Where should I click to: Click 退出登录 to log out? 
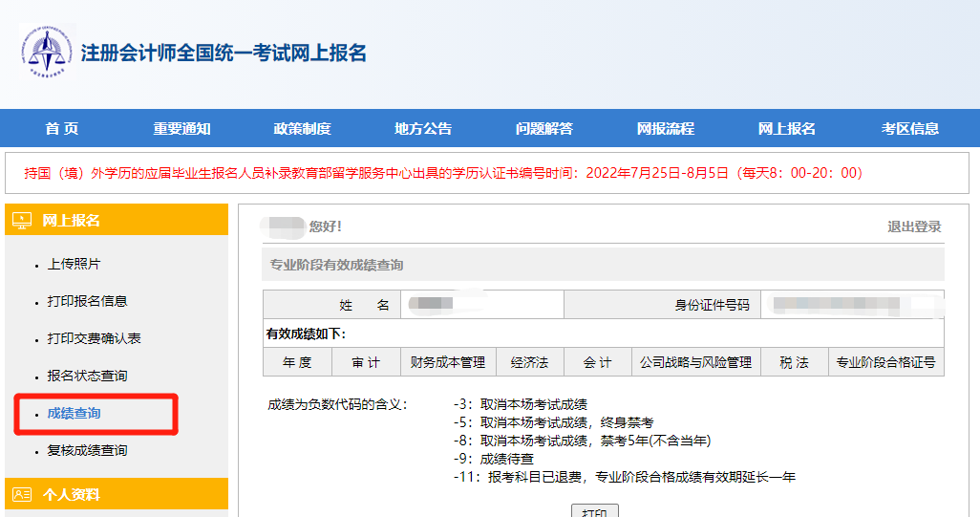tap(914, 226)
